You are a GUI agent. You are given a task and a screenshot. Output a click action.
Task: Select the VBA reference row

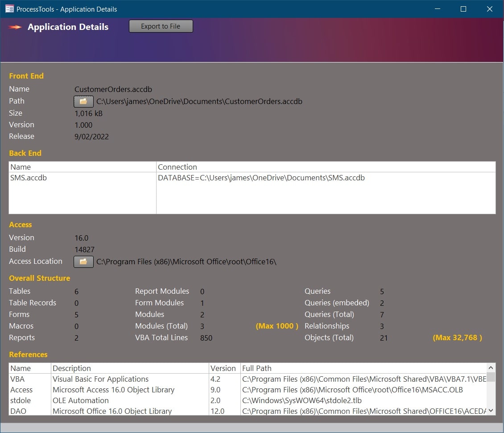point(248,379)
